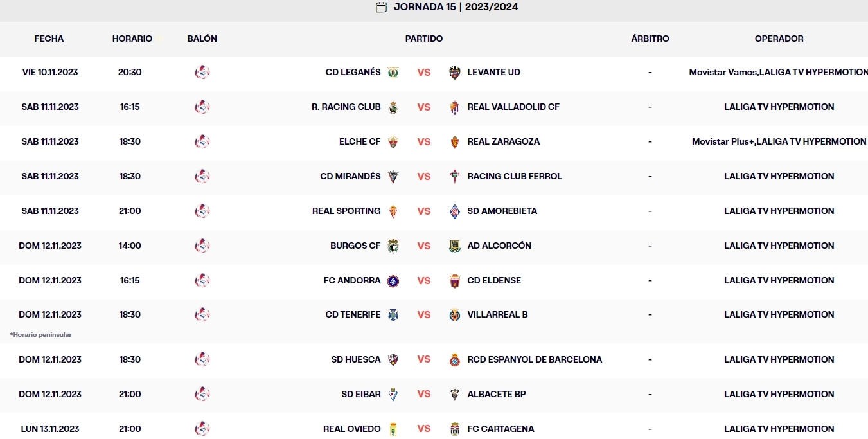
Task: Click the CD Tenerife club crest
Action: pos(392,314)
